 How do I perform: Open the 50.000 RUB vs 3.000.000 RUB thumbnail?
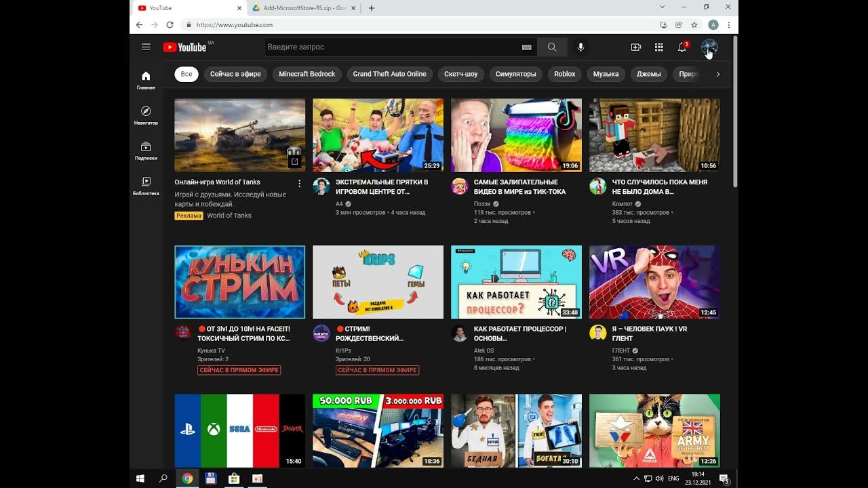[x=378, y=430]
